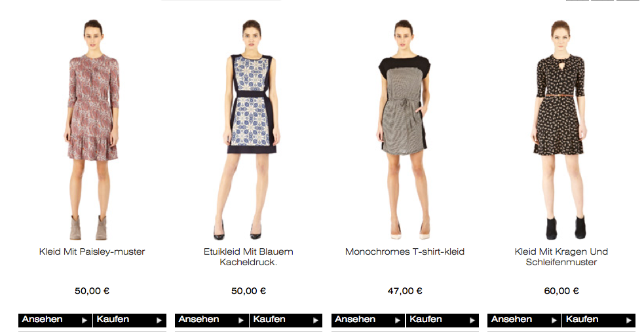644x332 pixels.
Task: Follow the Kleid Mit Paisley-muster title link
Action: pyautogui.click(x=92, y=251)
